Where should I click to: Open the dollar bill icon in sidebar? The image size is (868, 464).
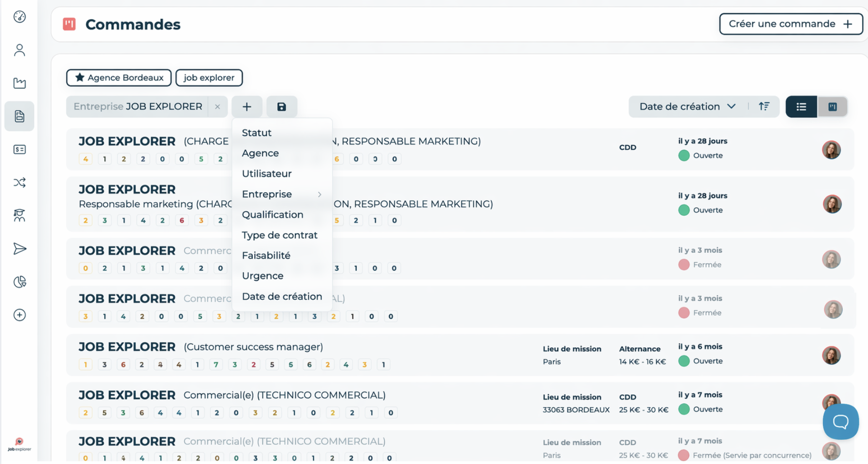pyautogui.click(x=20, y=150)
